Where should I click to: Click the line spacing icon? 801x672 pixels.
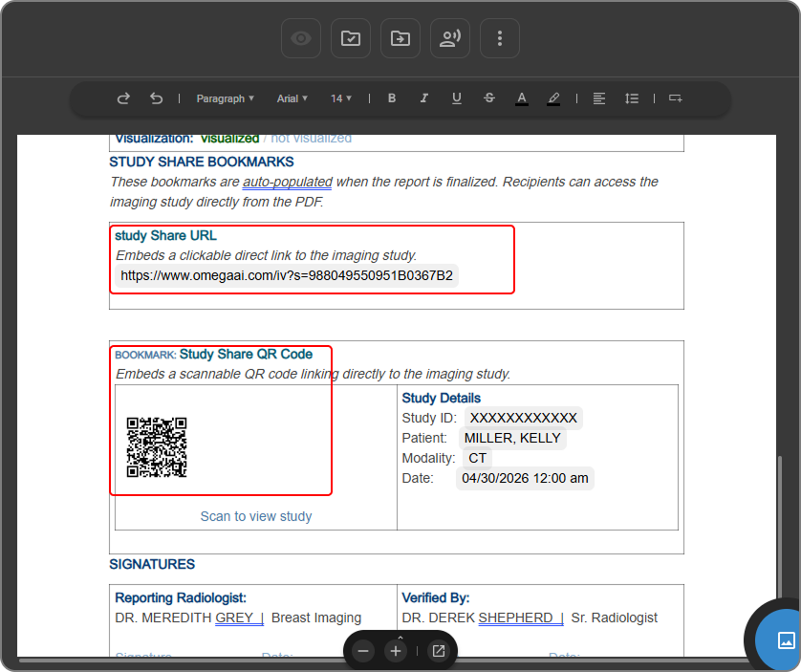click(632, 98)
